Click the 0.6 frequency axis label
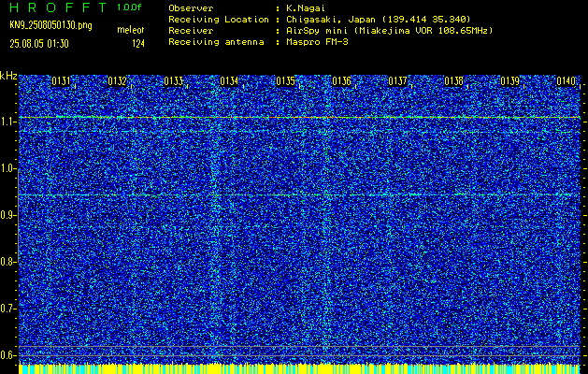 pos(8,355)
